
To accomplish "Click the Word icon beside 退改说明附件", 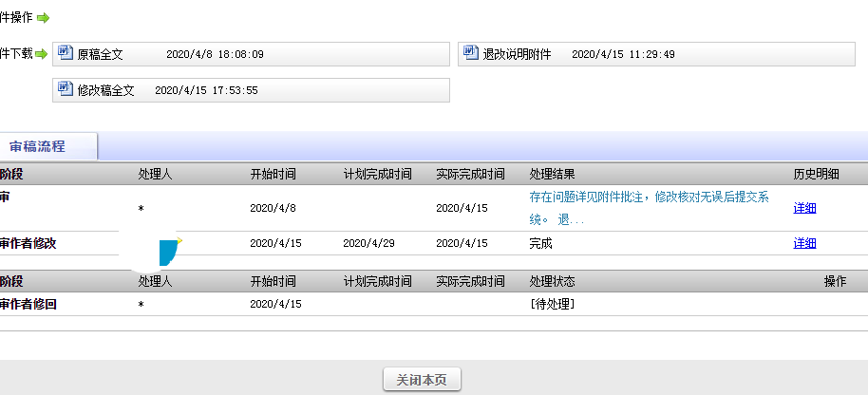I will (x=471, y=53).
